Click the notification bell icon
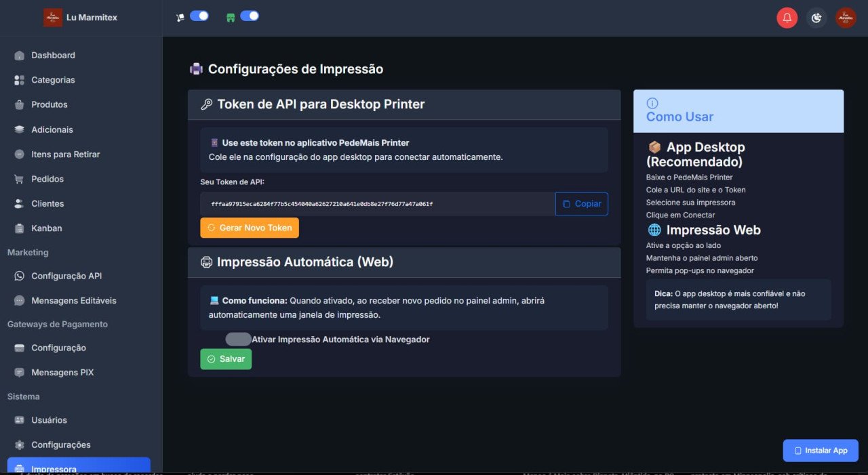Viewport: 868px width, 475px height. (x=787, y=18)
